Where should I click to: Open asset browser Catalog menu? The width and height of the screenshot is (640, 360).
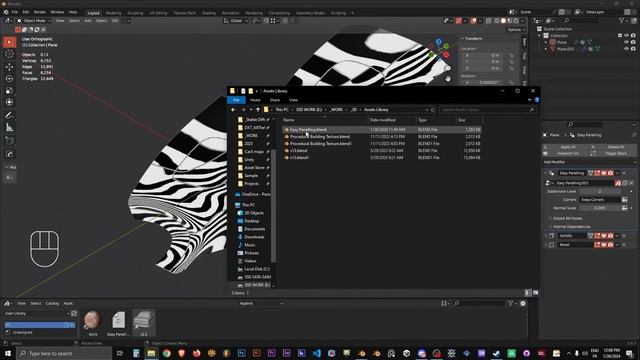(52, 303)
